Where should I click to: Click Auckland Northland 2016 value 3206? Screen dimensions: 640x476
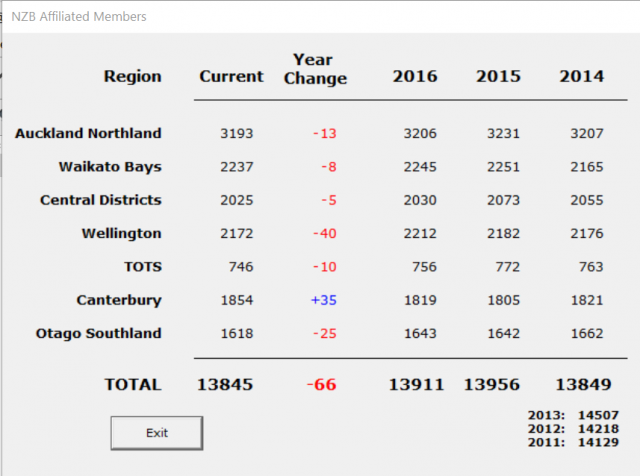click(x=420, y=133)
